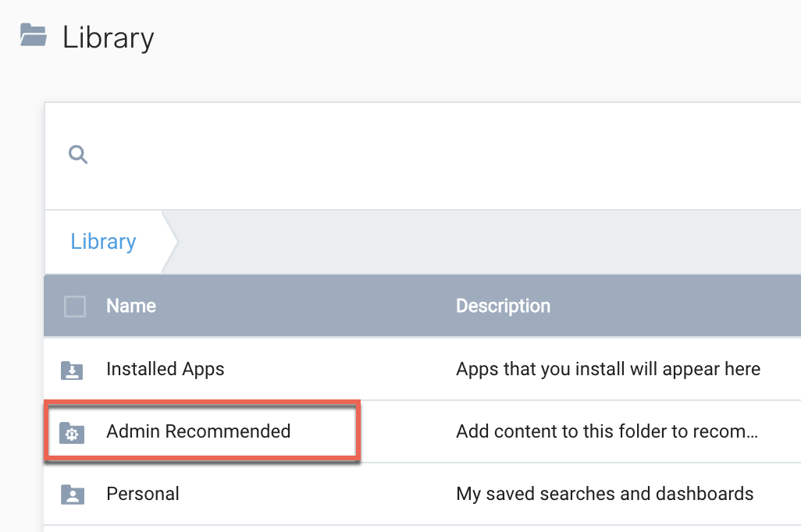The height and width of the screenshot is (532, 801).
Task: Click the Installed Apps folder icon
Action: pyautogui.click(x=72, y=370)
